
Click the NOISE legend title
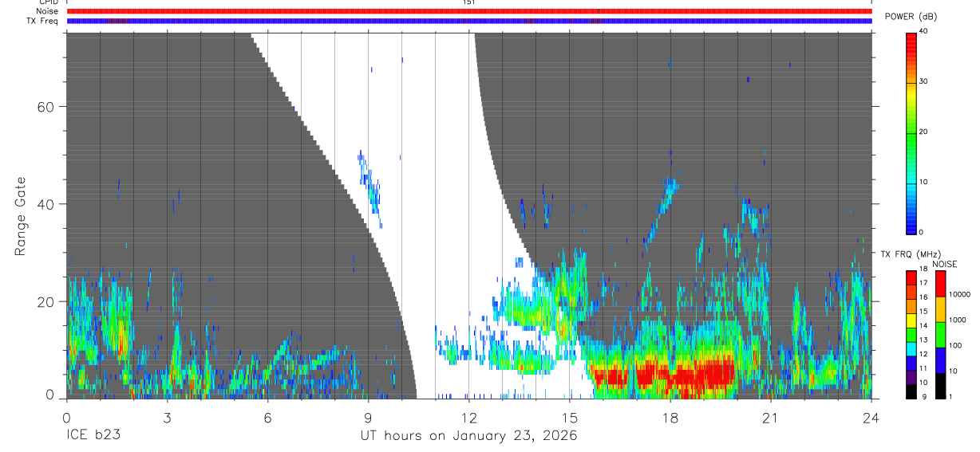(946, 264)
